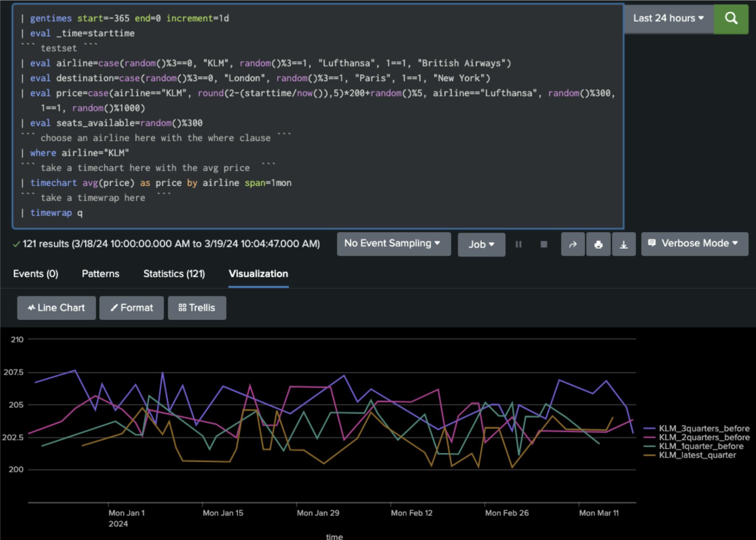The image size is (756, 540).
Task: Toggle KLM_latest_quarter legend series
Action: (697, 455)
